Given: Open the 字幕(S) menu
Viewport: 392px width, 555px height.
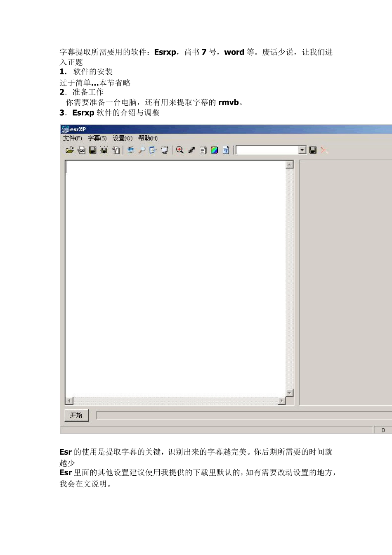Looking at the screenshot, I should coord(97,138).
